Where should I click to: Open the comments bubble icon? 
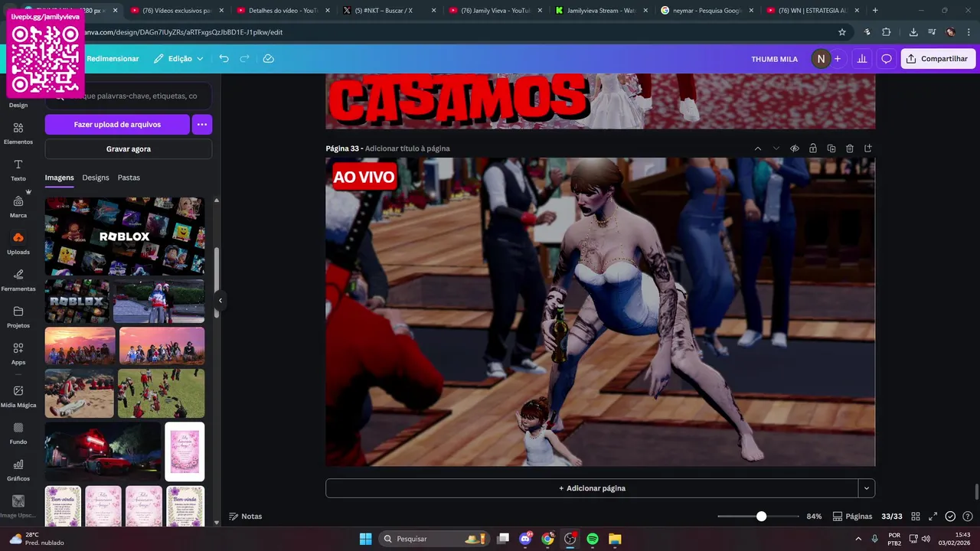(x=887, y=59)
